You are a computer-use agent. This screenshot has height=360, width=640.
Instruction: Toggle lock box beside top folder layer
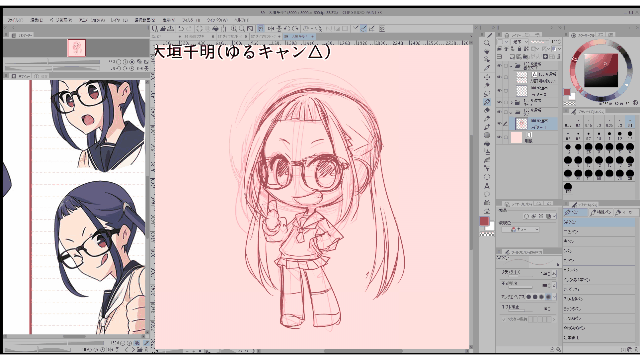click(506, 66)
